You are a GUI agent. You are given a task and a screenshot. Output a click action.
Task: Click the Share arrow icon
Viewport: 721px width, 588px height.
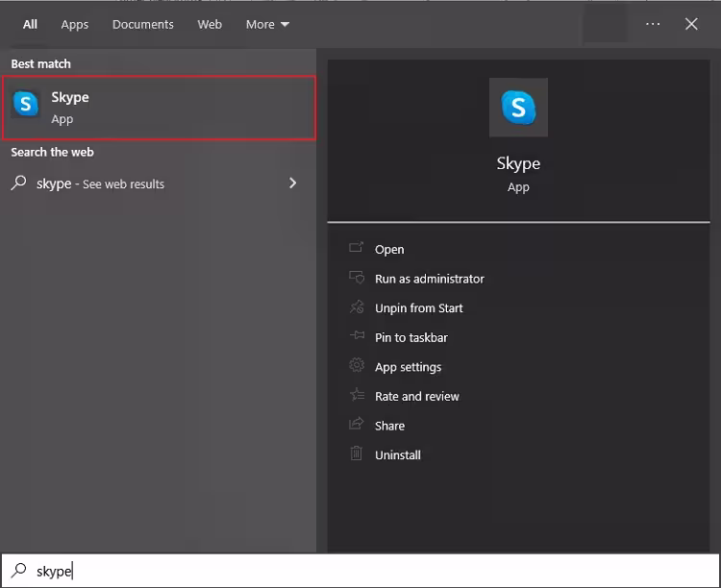point(356,424)
